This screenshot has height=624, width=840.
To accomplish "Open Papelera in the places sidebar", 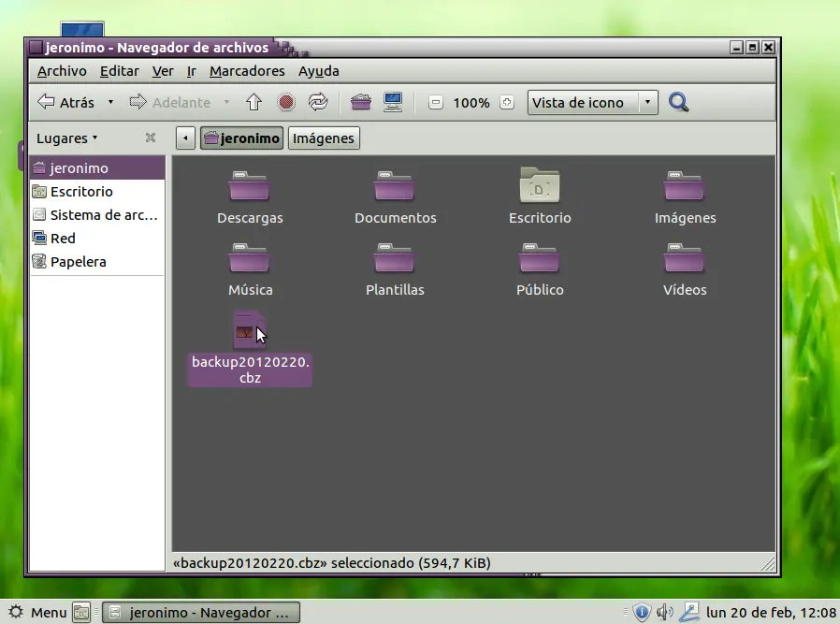I will point(97,262).
